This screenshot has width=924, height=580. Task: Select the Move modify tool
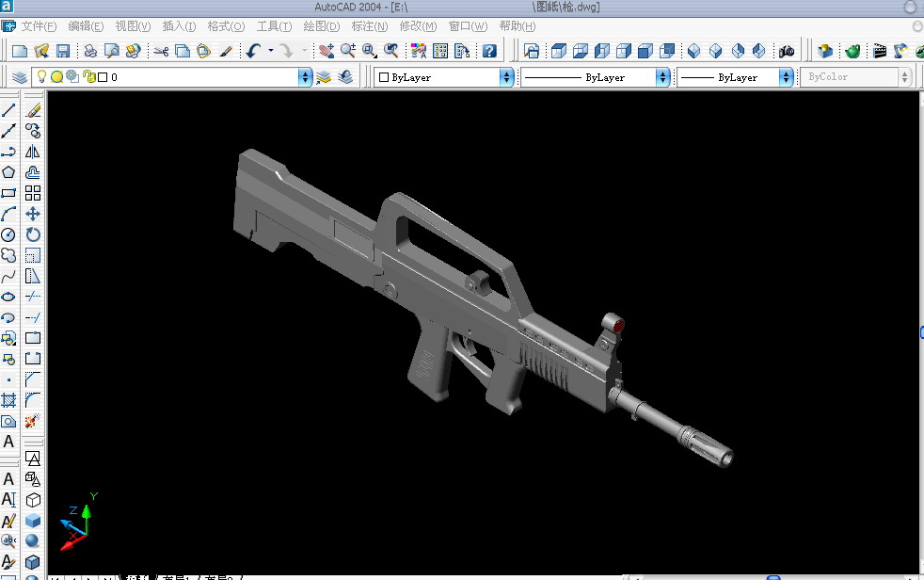[33, 214]
